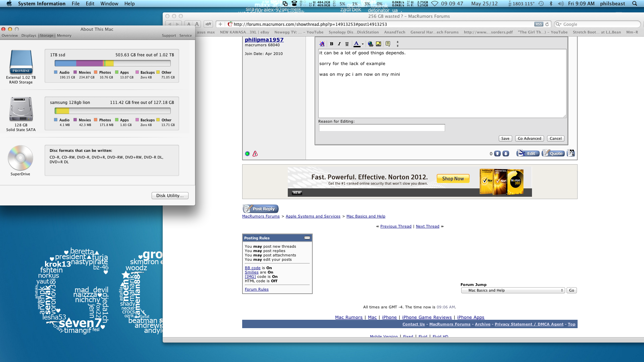This screenshot has width=644, height=362.
Task: Click Safari smaller text A button
Action: pos(189,24)
